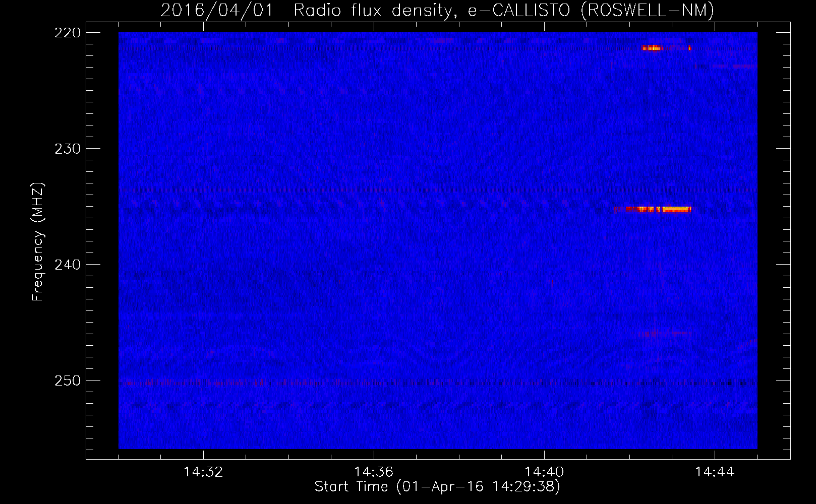Click the 250 frequency tick label
Image resolution: width=816 pixels, height=504 pixels.
(68, 381)
